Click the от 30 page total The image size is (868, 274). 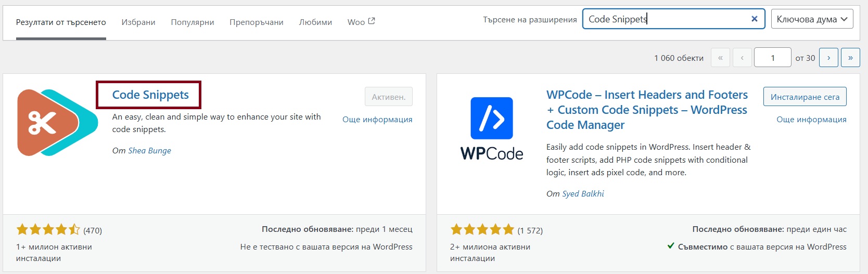pyautogui.click(x=805, y=58)
